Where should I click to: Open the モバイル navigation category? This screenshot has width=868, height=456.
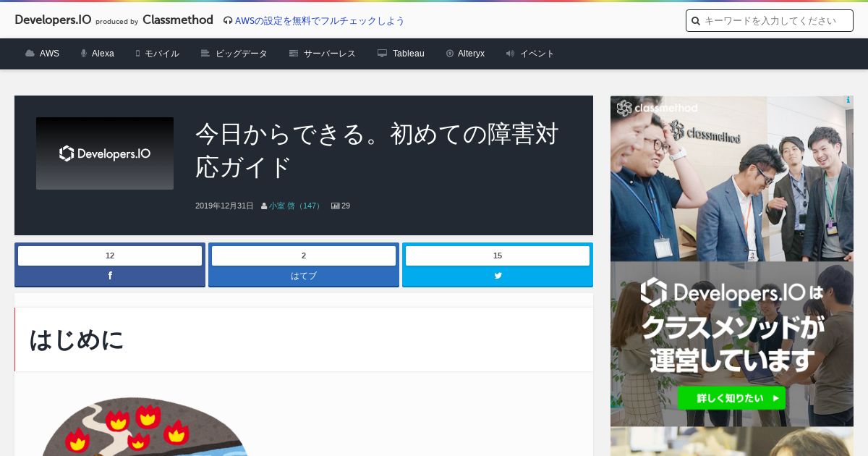162,54
